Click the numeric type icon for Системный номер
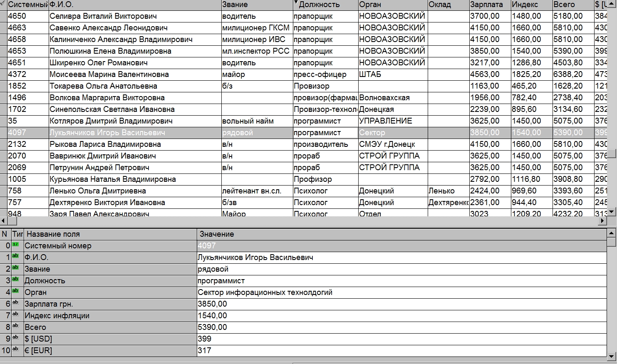Viewport: 617px width, 364px height. pos(15,244)
